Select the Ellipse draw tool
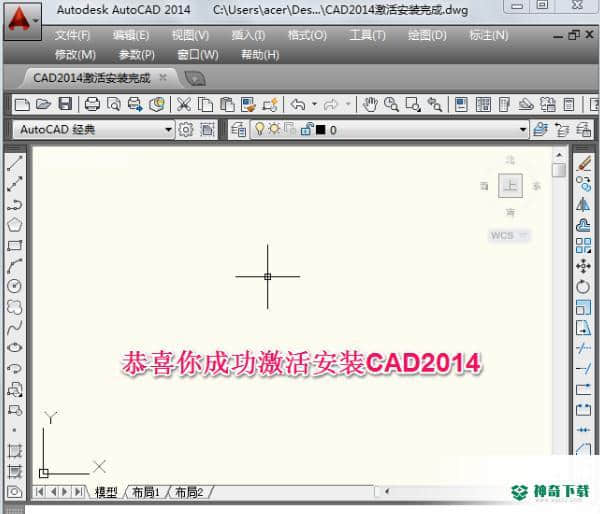The image size is (600, 514). pos(15,348)
